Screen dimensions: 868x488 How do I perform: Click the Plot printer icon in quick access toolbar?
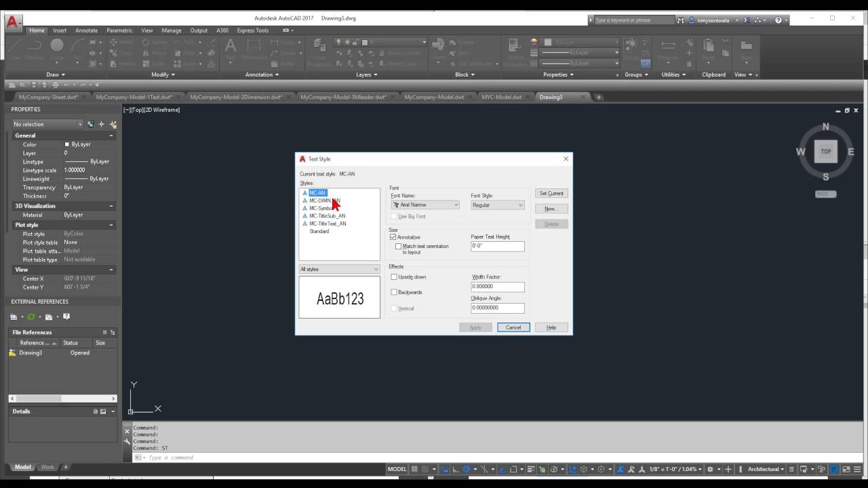[56, 85]
